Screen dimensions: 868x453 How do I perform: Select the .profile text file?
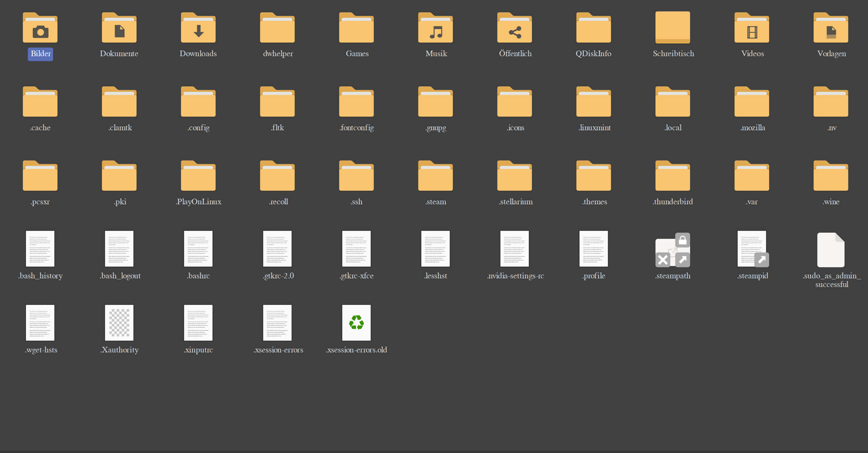point(593,249)
